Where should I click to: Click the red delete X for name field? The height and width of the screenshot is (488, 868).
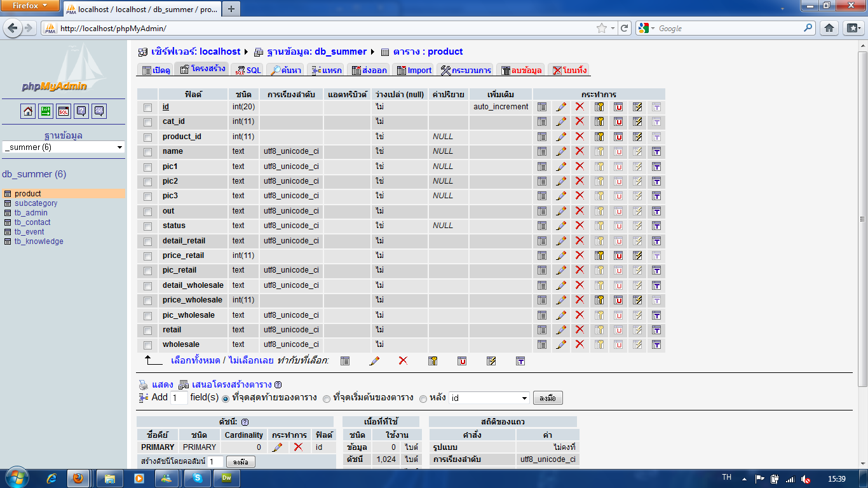coord(580,151)
